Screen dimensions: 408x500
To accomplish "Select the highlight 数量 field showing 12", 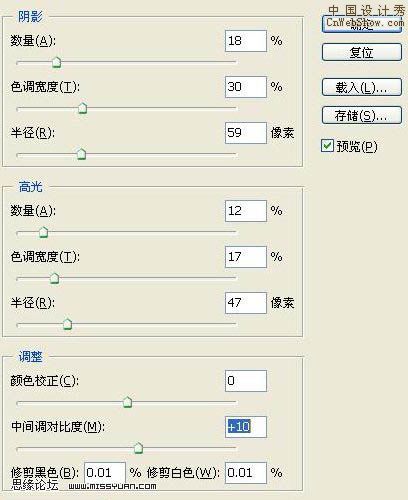I will click(246, 211).
